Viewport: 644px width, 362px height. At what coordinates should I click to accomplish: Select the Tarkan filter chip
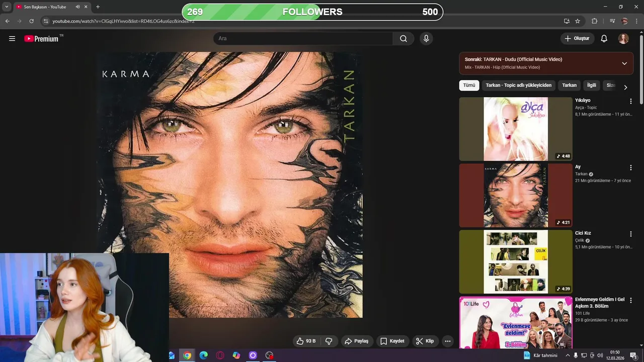[x=569, y=85]
